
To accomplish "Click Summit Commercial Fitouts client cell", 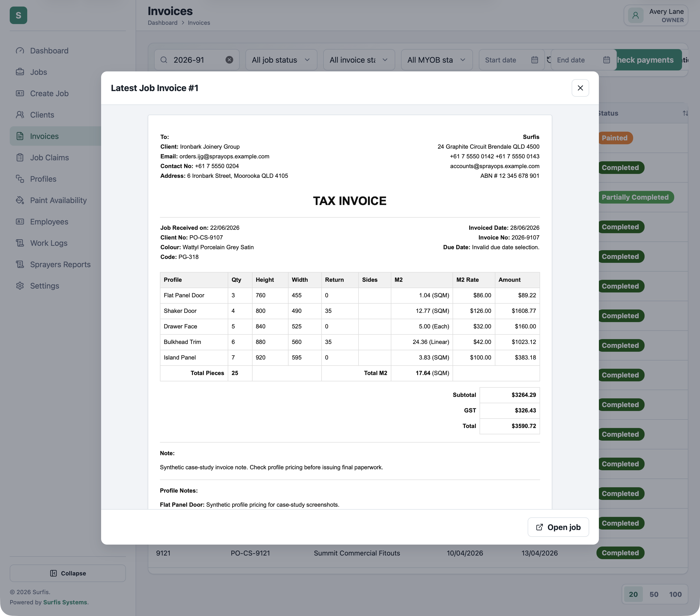I will click(357, 553).
